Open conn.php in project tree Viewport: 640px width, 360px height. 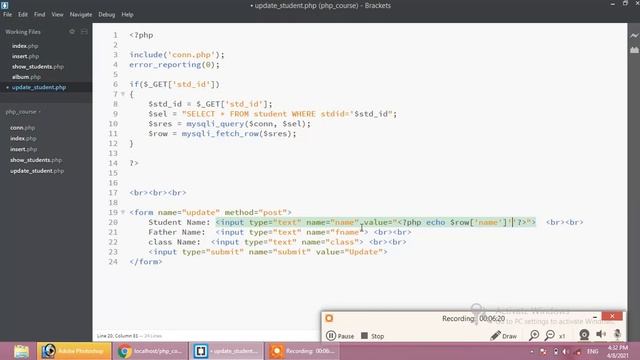coord(22,128)
